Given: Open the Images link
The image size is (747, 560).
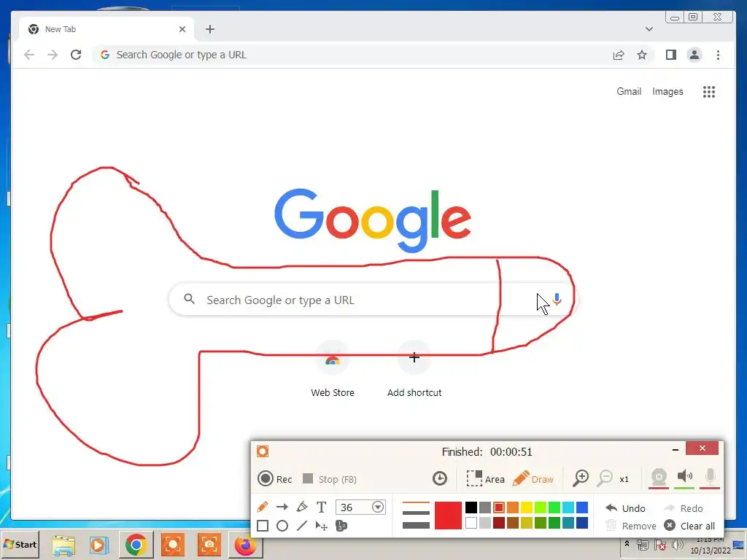Looking at the screenshot, I should click(667, 91).
